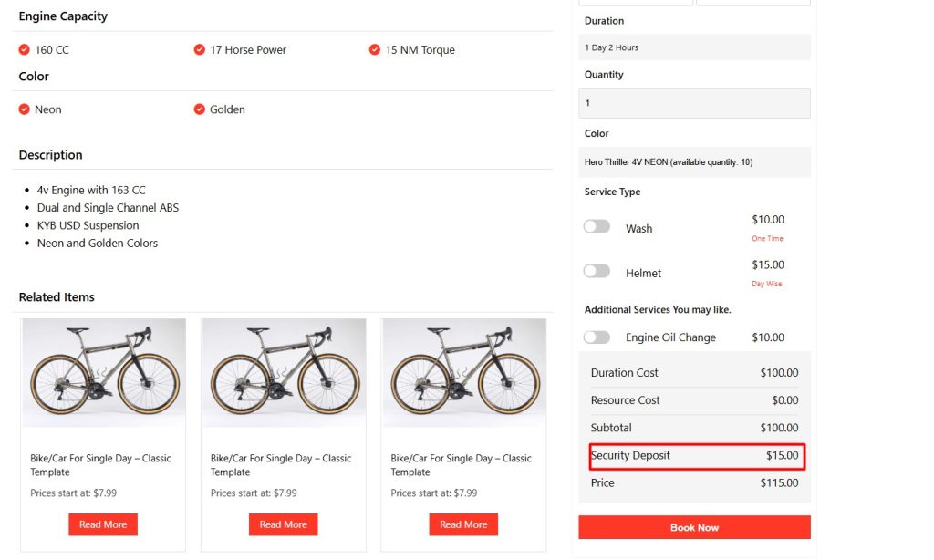This screenshot has width=934, height=560.
Task: Click the Quantity input field
Action: pos(694,103)
